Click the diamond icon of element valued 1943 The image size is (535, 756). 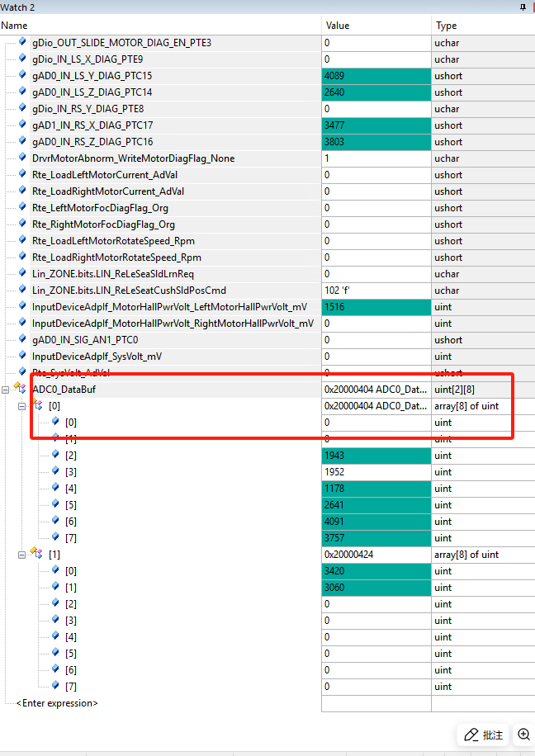click(55, 454)
